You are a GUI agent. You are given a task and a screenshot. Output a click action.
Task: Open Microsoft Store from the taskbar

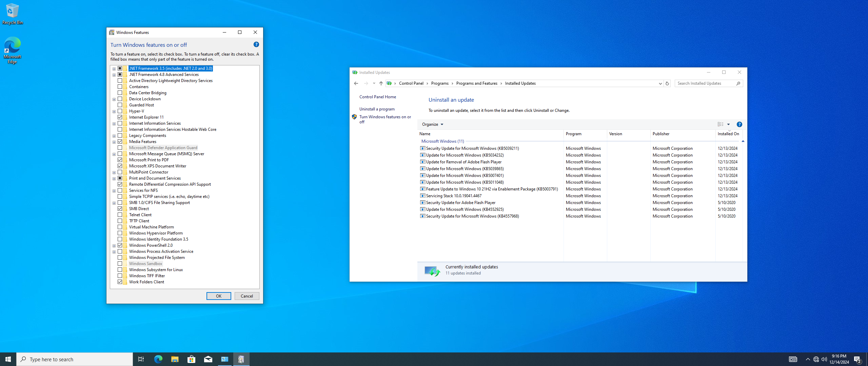click(191, 359)
